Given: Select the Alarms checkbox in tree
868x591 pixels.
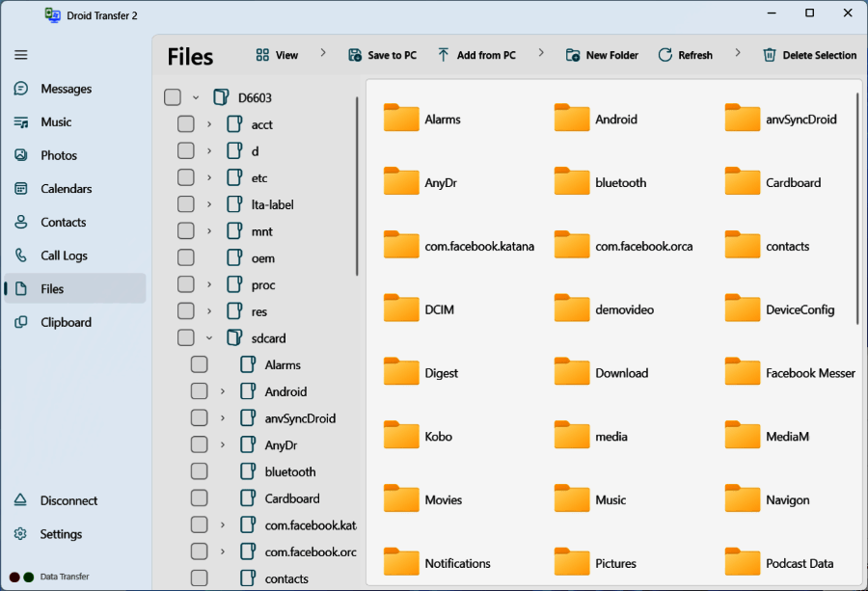Looking at the screenshot, I should [x=199, y=364].
